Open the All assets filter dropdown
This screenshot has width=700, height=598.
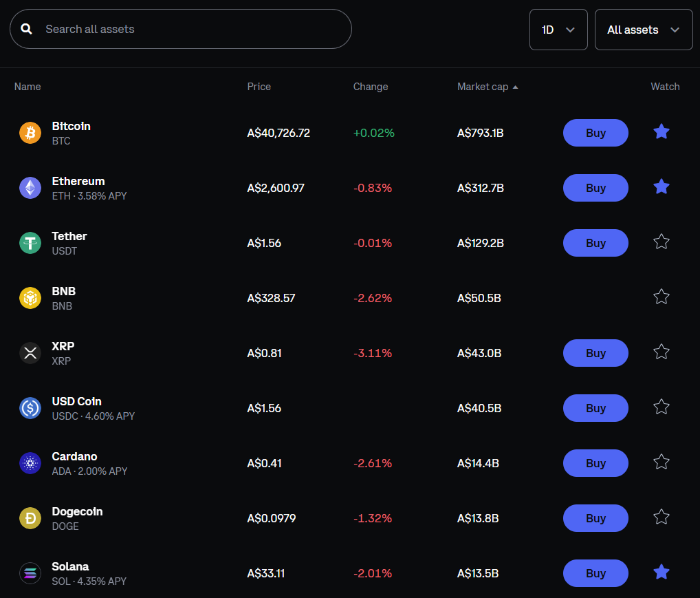pos(644,30)
